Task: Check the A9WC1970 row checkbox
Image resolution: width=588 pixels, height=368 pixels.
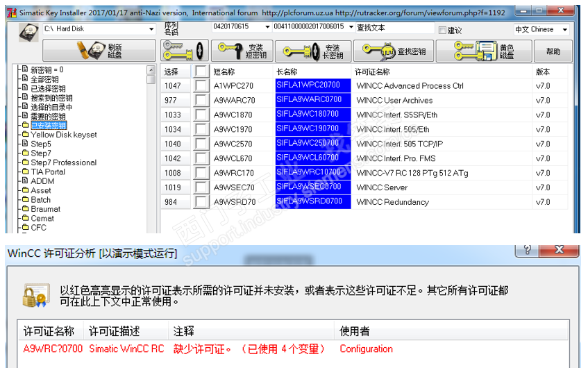Action: pos(201,129)
